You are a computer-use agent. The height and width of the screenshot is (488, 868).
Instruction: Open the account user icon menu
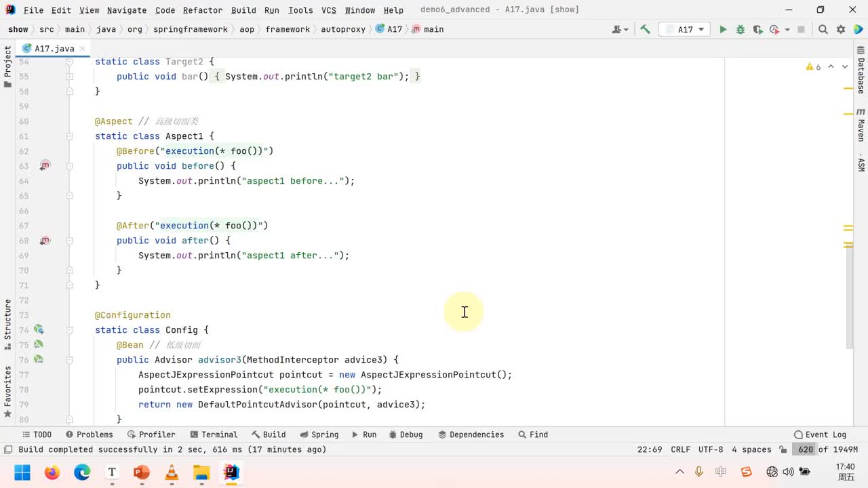coord(620,29)
